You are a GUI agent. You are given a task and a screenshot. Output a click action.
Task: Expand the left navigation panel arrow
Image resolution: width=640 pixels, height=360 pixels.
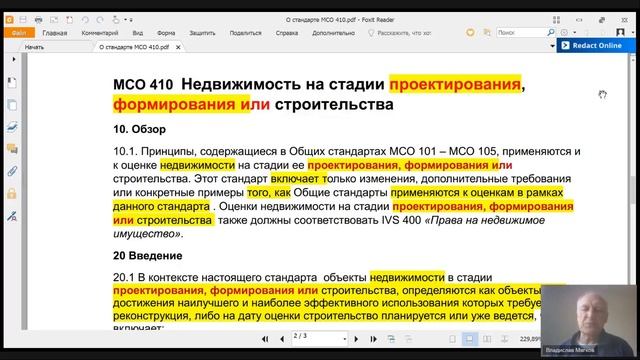click(x=13, y=59)
